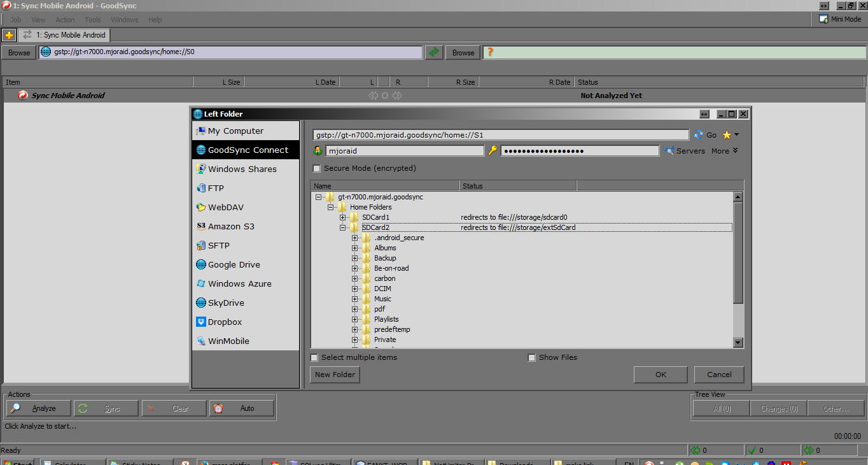Click the question mark in right folder path
Viewport: 868px width, 465px height.
pyautogui.click(x=491, y=52)
